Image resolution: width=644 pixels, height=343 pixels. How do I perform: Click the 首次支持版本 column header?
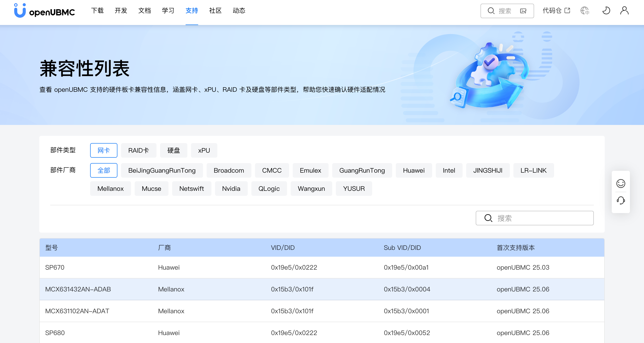(515, 248)
